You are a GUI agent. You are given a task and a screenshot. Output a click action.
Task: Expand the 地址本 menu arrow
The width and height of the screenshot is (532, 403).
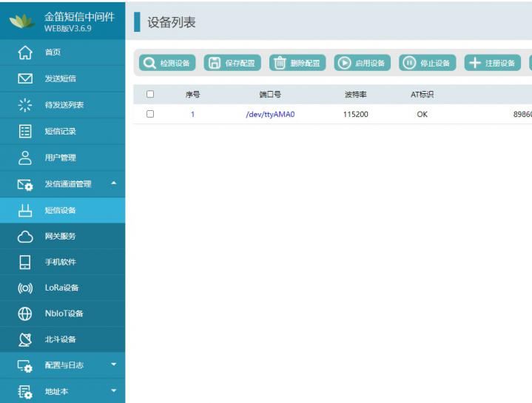pyautogui.click(x=114, y=390)
